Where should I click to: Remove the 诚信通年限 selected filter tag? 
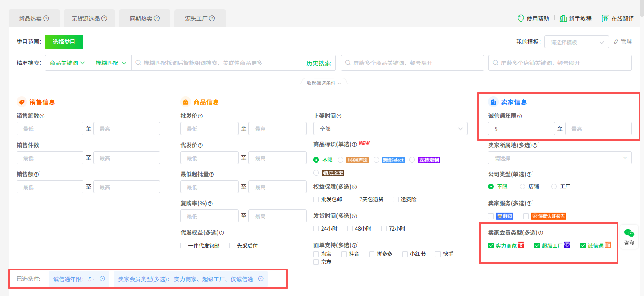tap(102, 279)
